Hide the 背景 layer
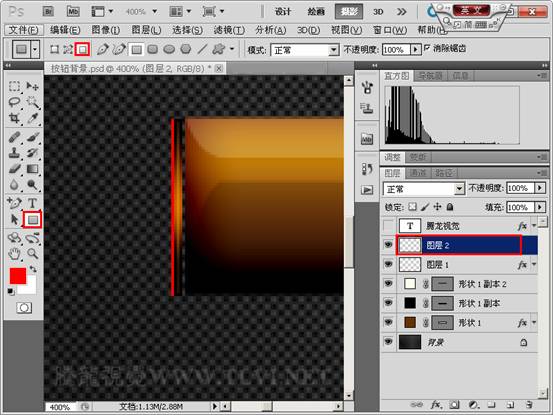This screenshot has width=553, height=415. 388,342
